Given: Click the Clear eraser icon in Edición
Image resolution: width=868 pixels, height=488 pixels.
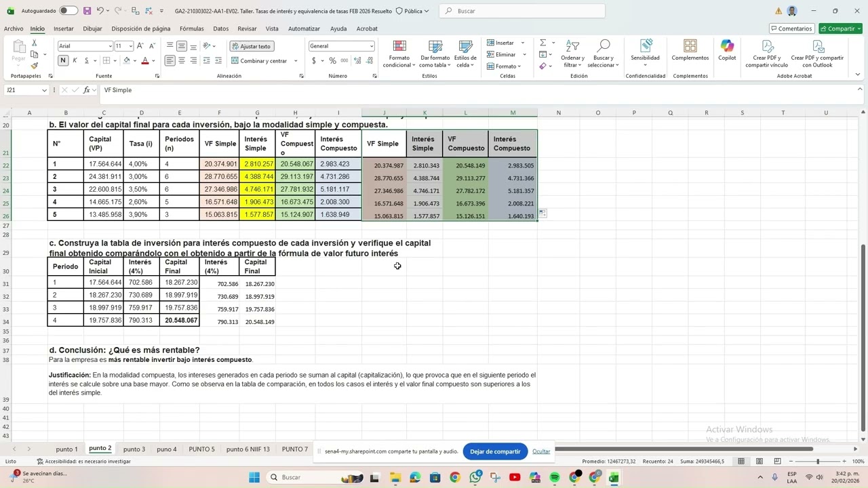Looking at the screenshot, I should (x=542, y=66).
